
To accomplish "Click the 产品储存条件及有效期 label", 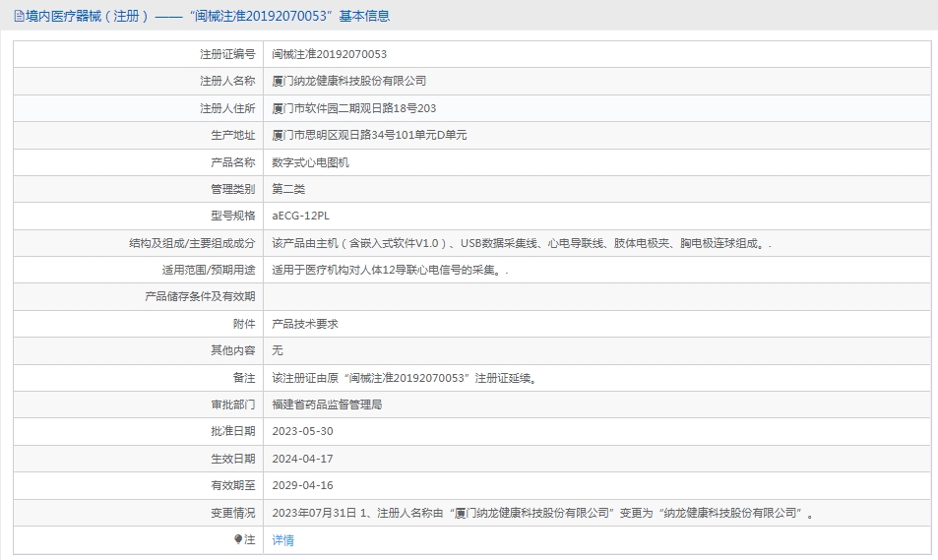I will (x=200, y=297).
